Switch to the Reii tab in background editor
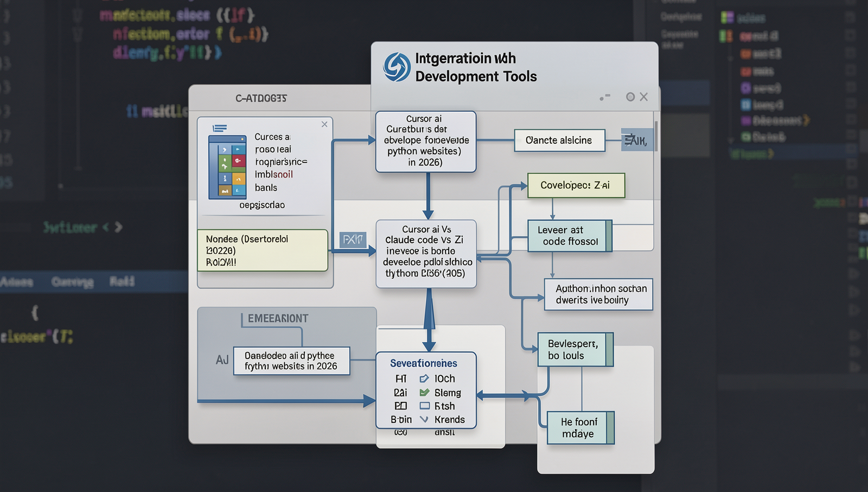The width and height of the screenshot is (868, 492). 122,281
